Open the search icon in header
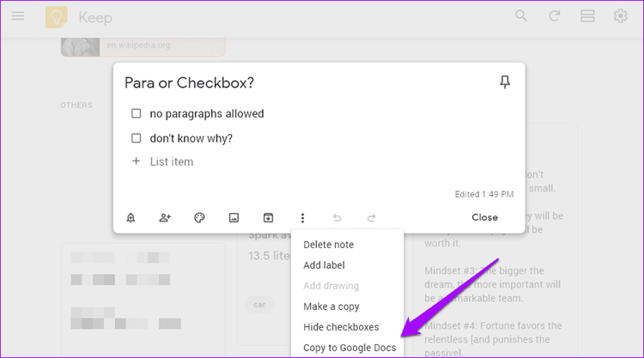This screenshot has width=644, height=358. (x=521, y=16)
